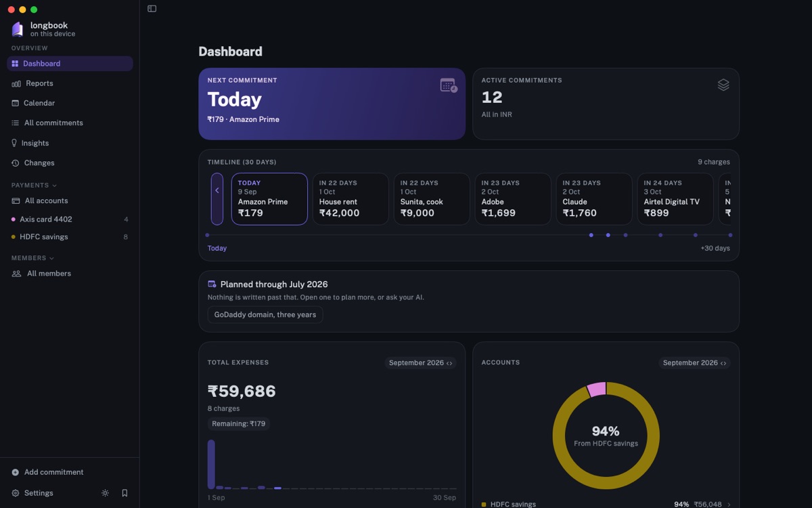The image size is (812, 508).
Task: Collapse the Payments section
Action: pyautogui.click(x=34, y=185)
